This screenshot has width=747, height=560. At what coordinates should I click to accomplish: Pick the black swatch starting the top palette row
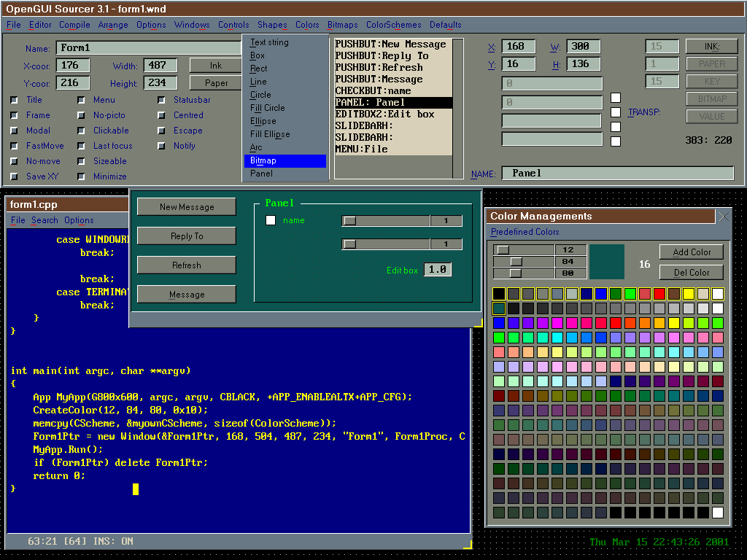point(499,294)
